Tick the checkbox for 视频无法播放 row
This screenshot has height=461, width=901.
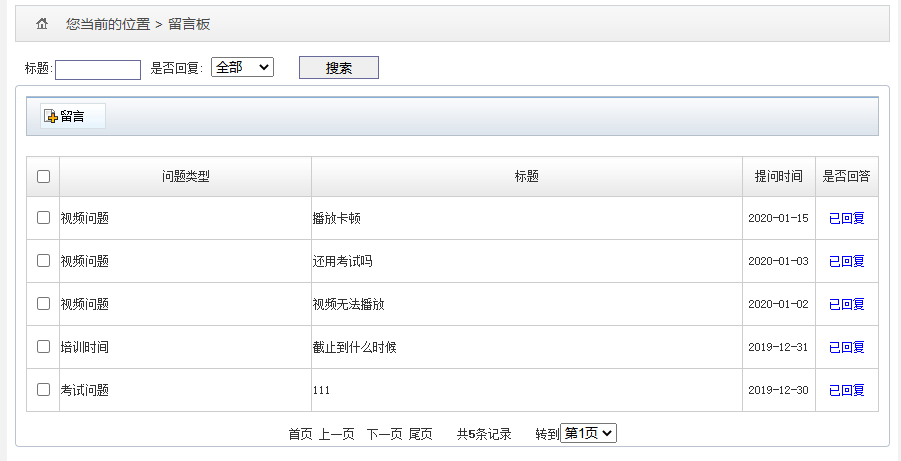(43, 304)
